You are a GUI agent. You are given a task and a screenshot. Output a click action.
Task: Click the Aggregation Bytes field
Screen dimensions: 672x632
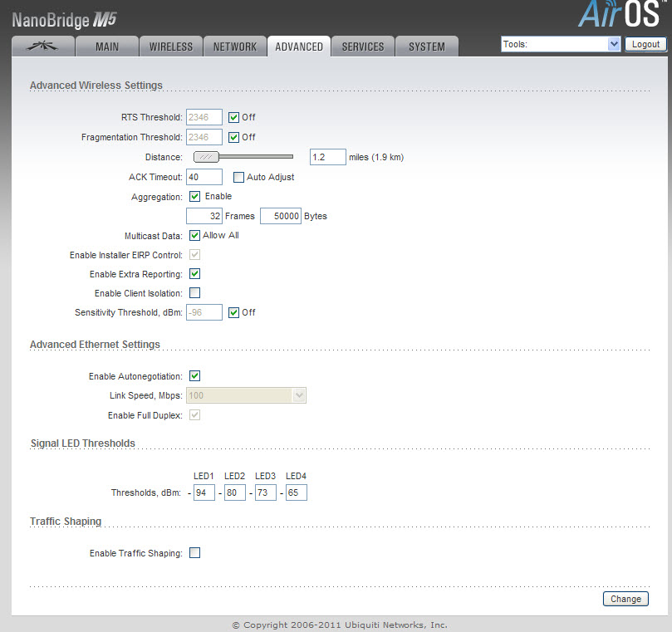click(x=281, y=216)
